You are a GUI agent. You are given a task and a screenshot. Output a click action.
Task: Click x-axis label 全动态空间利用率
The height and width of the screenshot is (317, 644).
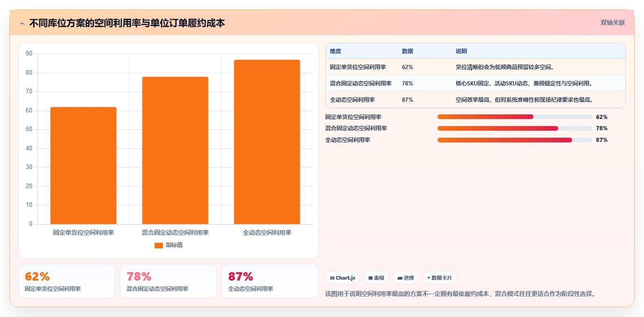pyautogui.click(x=267, y=232)
